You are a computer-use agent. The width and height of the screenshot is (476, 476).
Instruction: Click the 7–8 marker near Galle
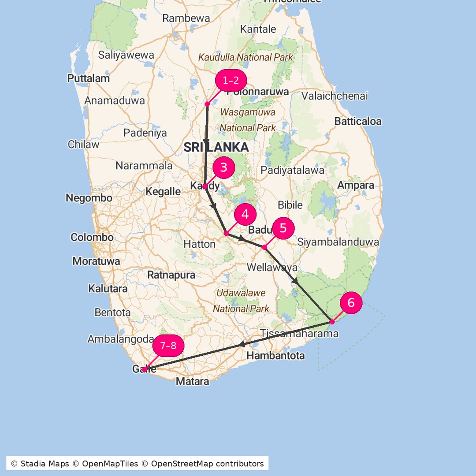tap(168, 346)
